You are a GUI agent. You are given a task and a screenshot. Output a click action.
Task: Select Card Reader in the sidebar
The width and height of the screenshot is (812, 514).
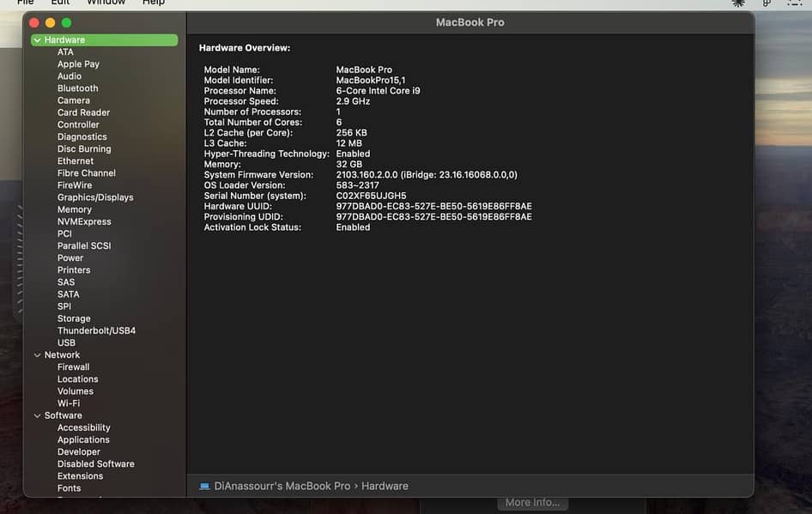83,112
